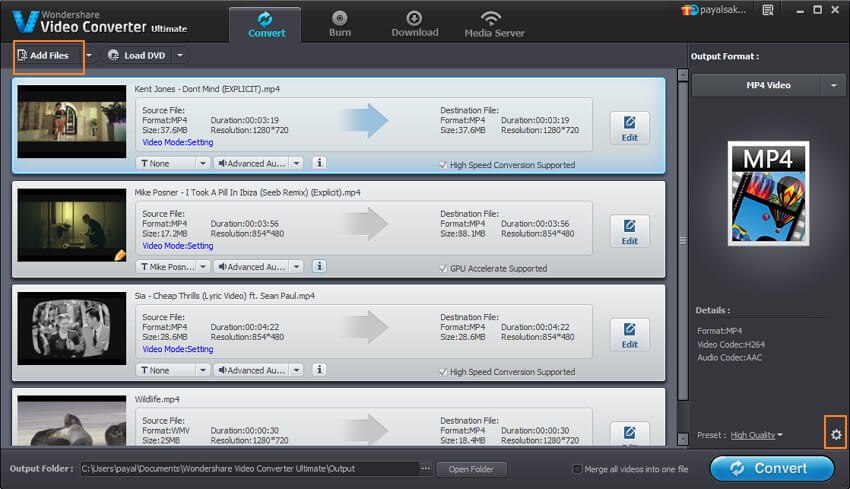
Task: Open output settings gear icon
Action: click(x=836, y=435)
